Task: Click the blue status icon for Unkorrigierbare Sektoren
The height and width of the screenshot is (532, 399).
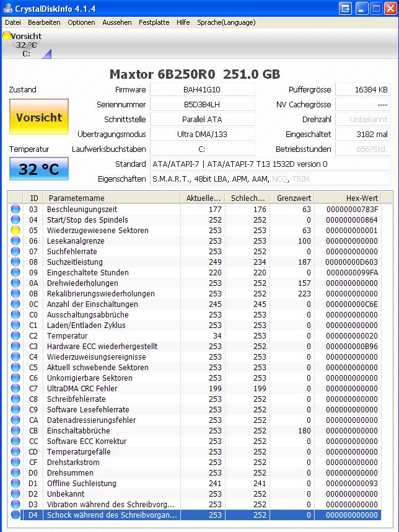Action: pyautogui.click(x=15, y=378)
